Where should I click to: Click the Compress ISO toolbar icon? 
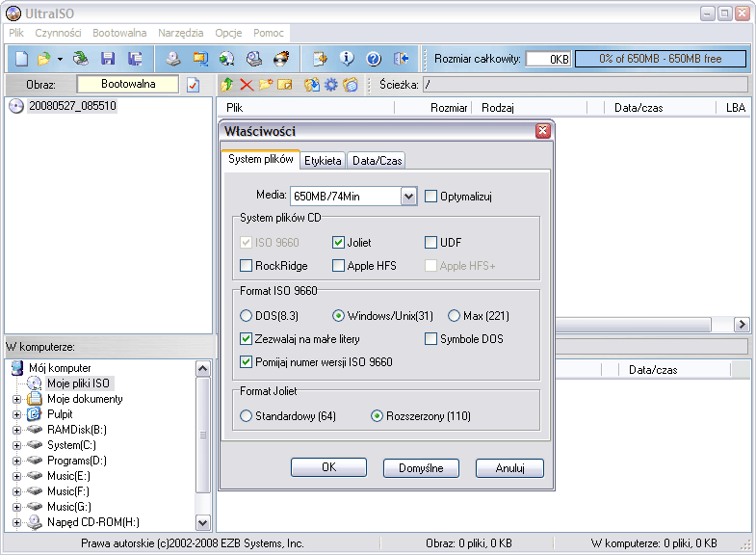click(200, 59)
